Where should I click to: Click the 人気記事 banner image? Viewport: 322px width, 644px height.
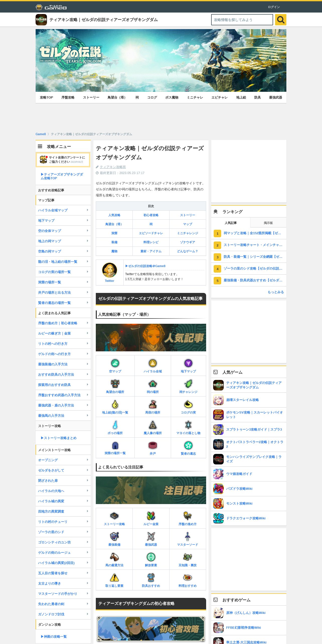151,338
